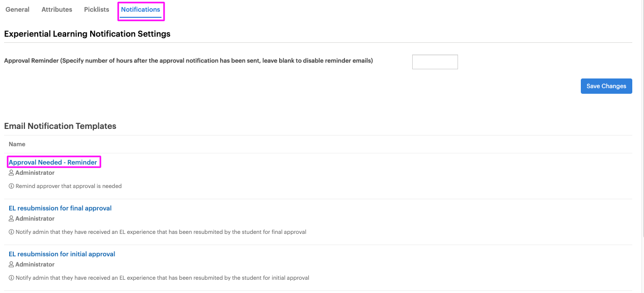
Task: Click the info icon beside final approval description
Action: (11, 232)
